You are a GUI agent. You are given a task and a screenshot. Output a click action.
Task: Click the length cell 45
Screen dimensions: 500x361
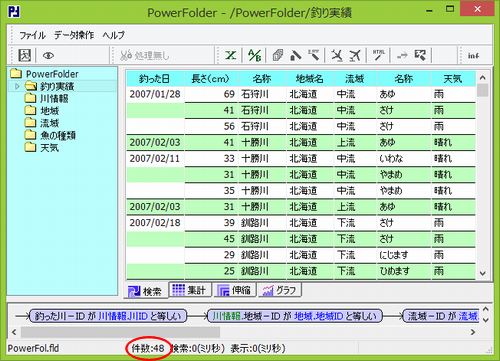click(211, 239)
